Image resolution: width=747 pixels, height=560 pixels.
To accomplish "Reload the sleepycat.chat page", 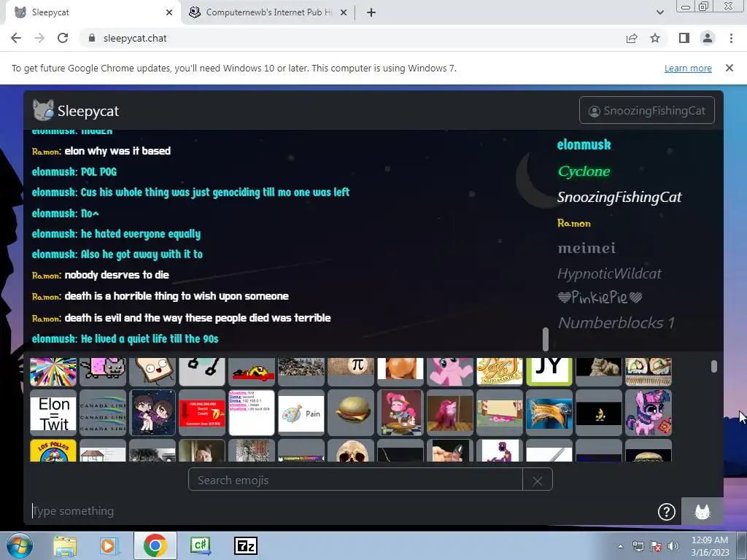I will (x=63, y=38).
